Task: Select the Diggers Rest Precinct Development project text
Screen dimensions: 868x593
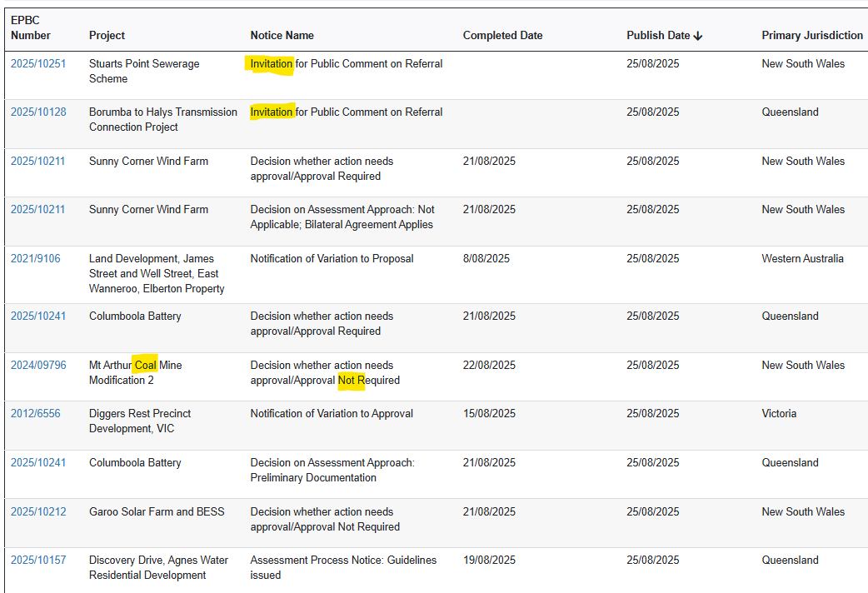Action: [x=140, y=421]
